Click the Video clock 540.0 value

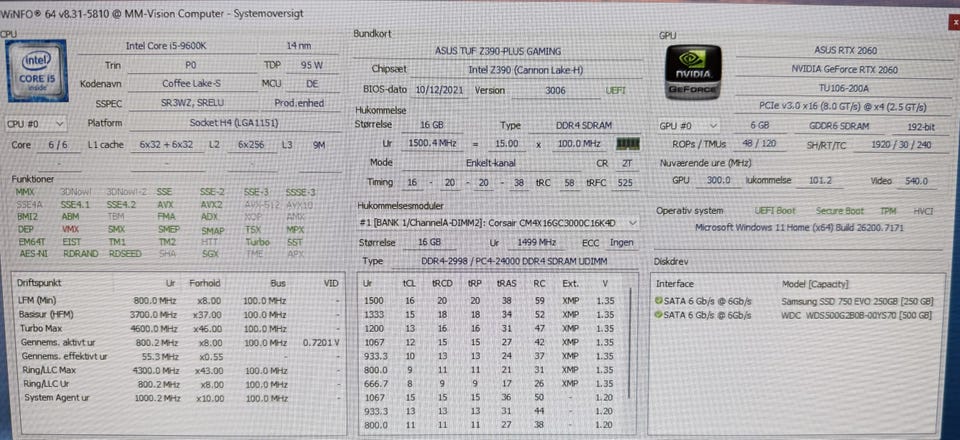coord(917,181)
